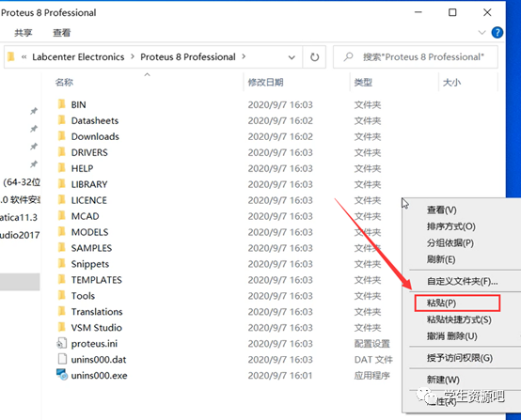Expand chevron after Labcenter Electronics breadcrumb
Screen dimensions: 521x420
coord(133,56)
